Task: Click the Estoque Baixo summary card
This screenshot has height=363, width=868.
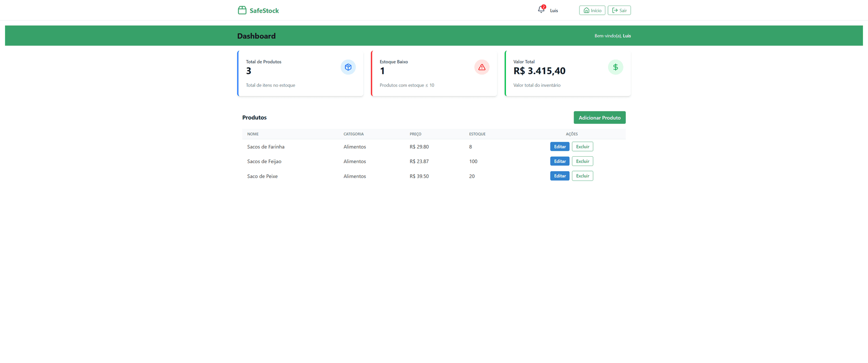Action: 434,73
